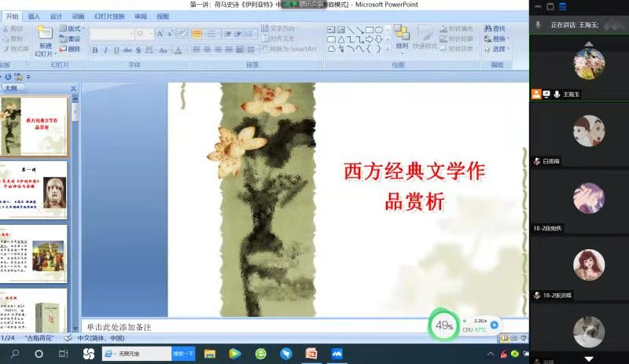Toggle bold formatting
Screen dimensions: 629x364
[x=94, y=50]
